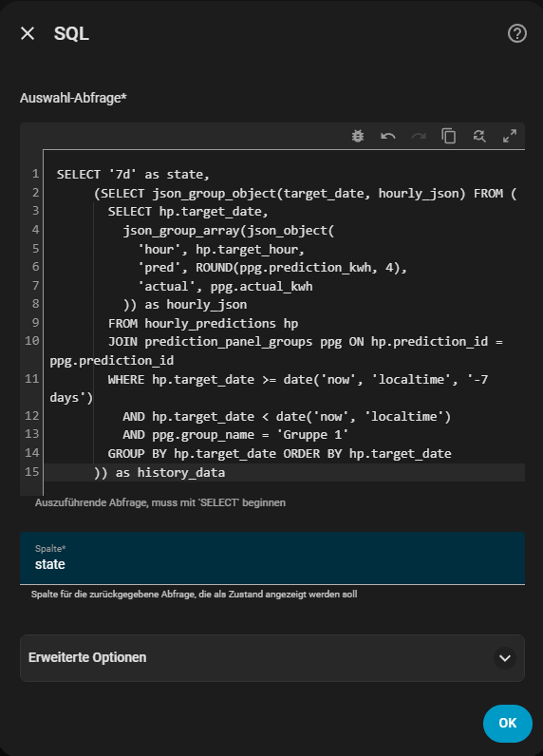Undo the last edit in code editor
Image resolution: width=543 pixels, height=756 pixels.
[388, 136]
